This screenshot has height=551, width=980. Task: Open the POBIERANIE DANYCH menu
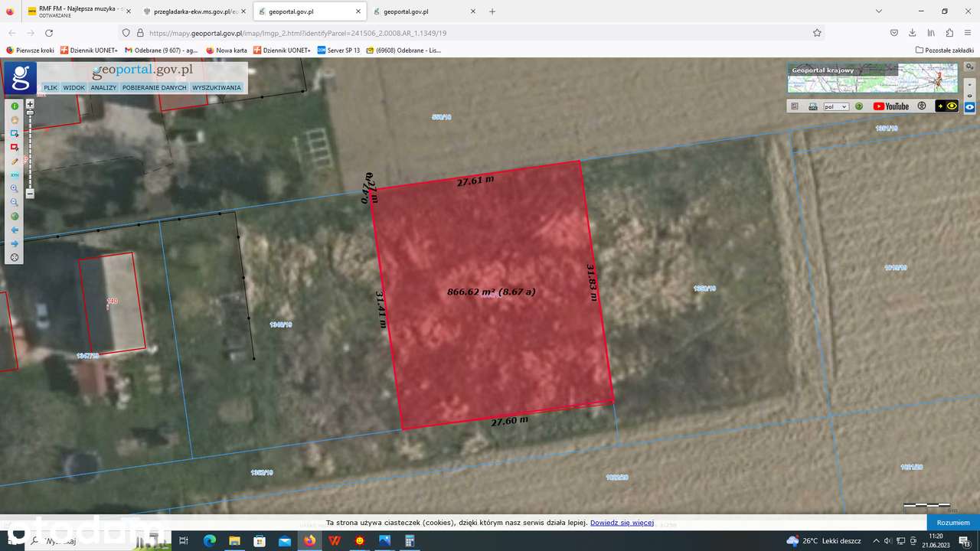coord(155,87)
